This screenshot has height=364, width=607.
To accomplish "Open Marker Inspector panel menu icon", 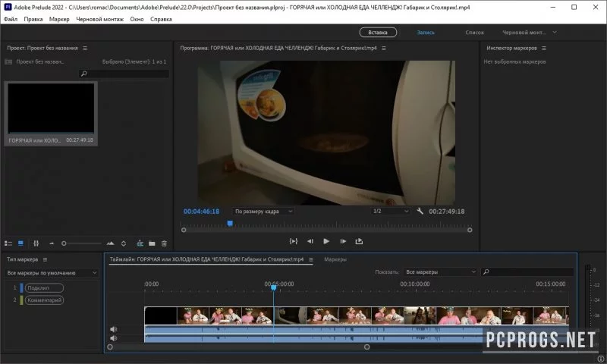I will pos(544,48).
